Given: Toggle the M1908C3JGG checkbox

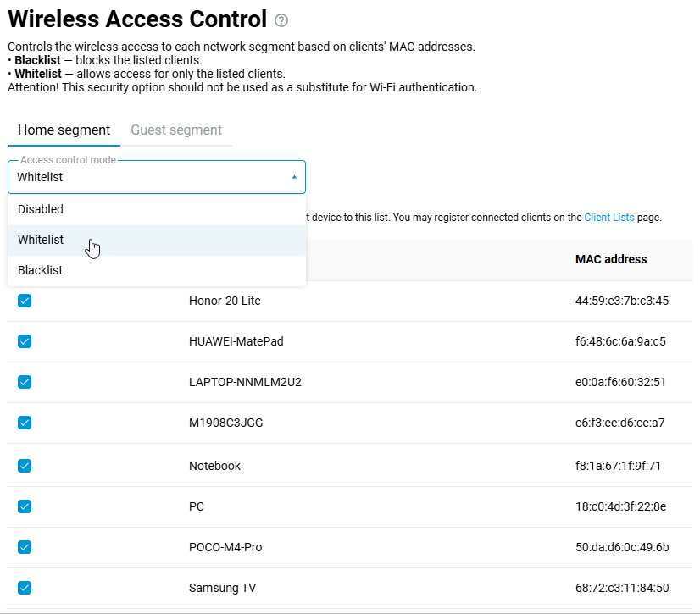Looking at the screenshot, I should [25, 423].
